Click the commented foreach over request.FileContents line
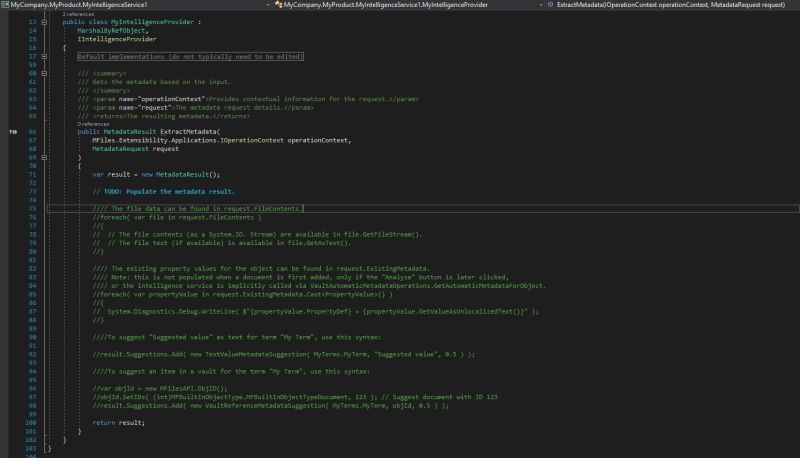 pyautogui.click(x=177, y=217)
